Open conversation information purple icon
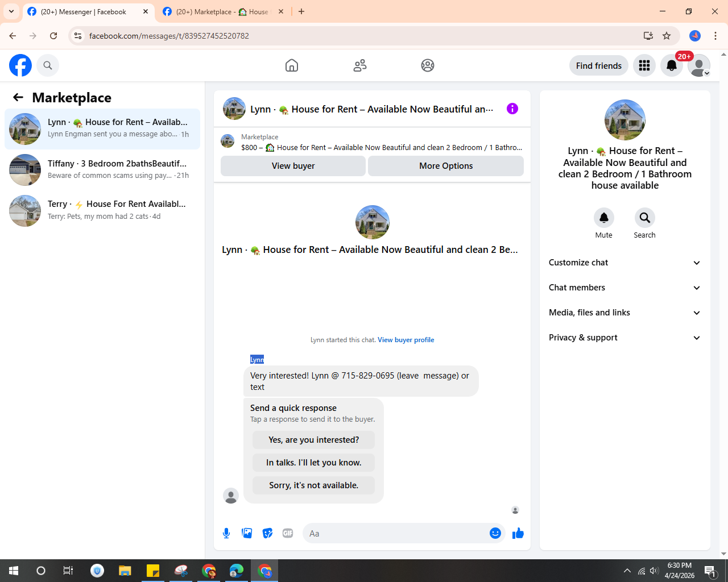The image size is (728, 582). [x=512, y=109]
